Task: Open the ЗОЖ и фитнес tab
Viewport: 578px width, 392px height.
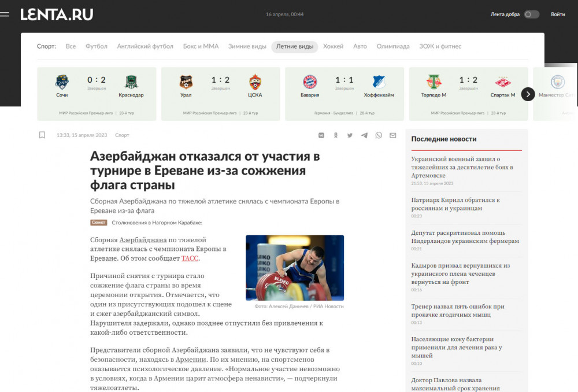Action: (440, 46)
